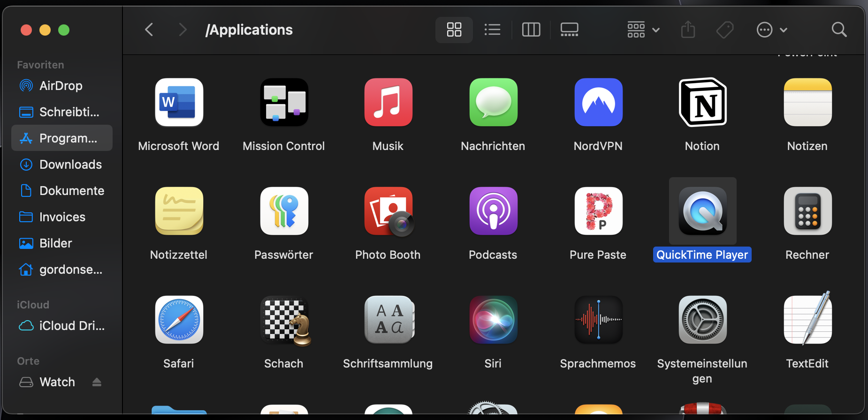The image size is (868, 420).
Task: Select the Photo Booth app icon
Action: 389,211
